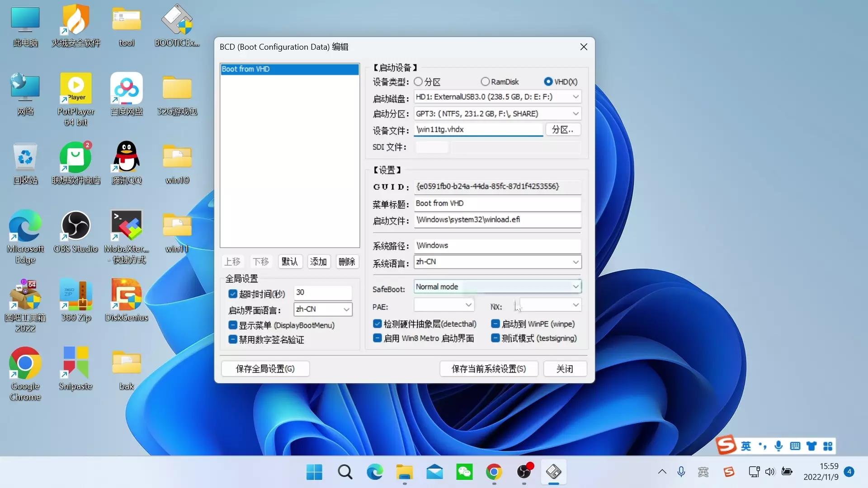Check 启用 Win8 Metro 启动界面
This screenshot has height=488, width=868.
point(377,338)
